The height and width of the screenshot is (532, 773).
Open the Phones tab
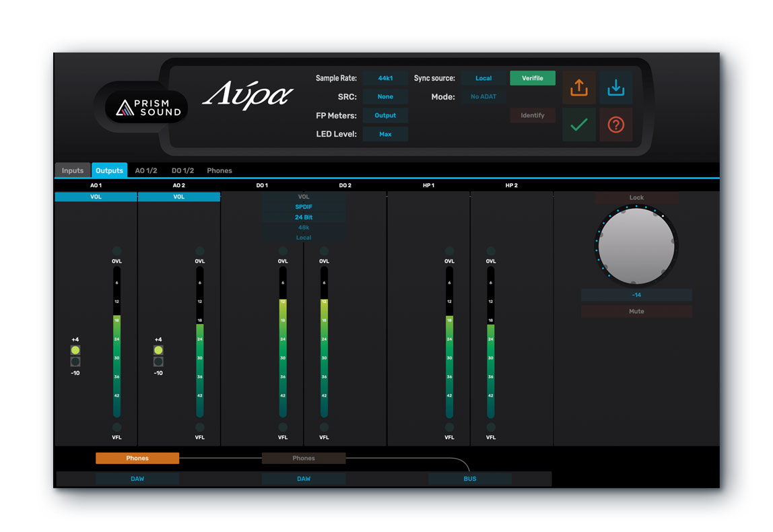click(x=220, y=170)
